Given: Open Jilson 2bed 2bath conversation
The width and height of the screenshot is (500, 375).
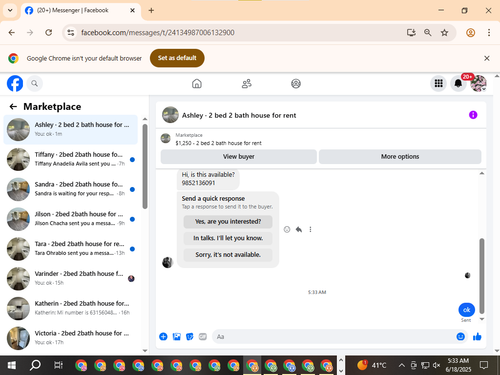Looking at the screenshot, I should 71,219.
